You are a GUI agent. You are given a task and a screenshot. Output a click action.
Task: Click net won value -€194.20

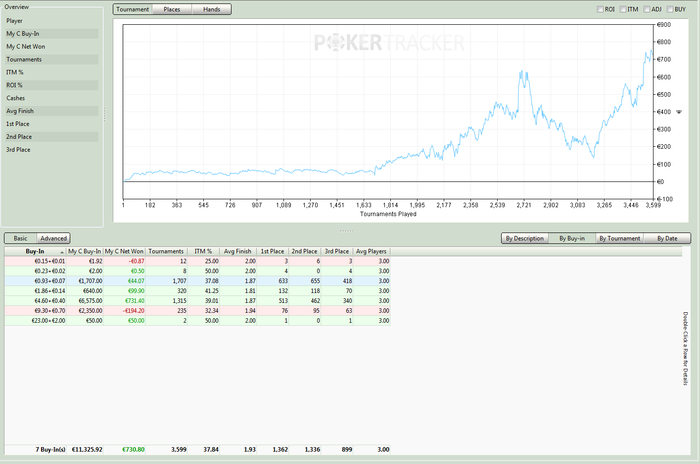133,310
